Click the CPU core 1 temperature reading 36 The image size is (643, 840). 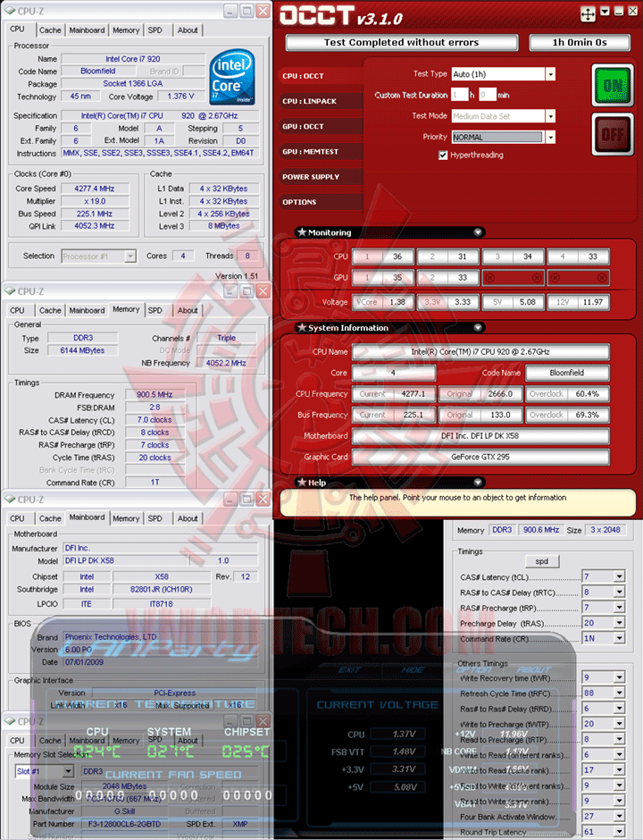coord(397,256)
